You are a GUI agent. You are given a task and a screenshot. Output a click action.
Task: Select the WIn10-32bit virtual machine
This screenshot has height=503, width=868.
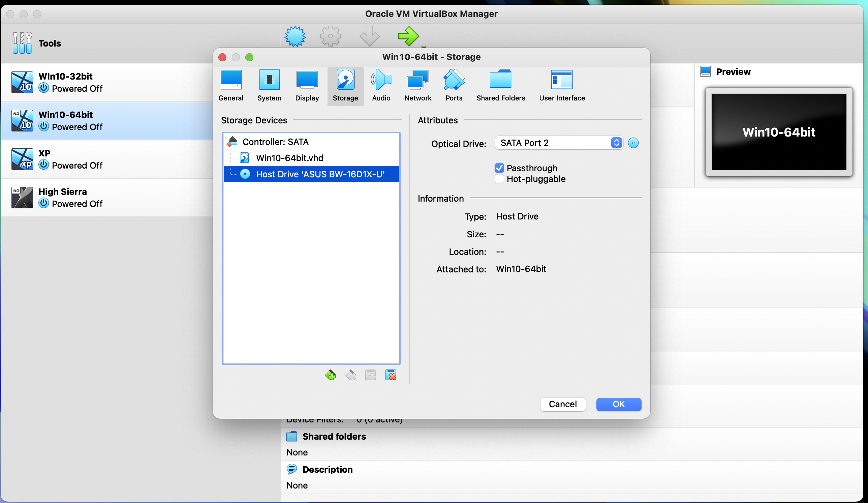107,82
